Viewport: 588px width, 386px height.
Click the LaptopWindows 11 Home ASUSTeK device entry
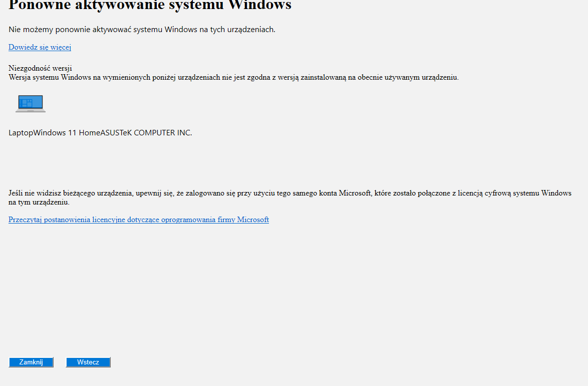(x=100, y=132)
